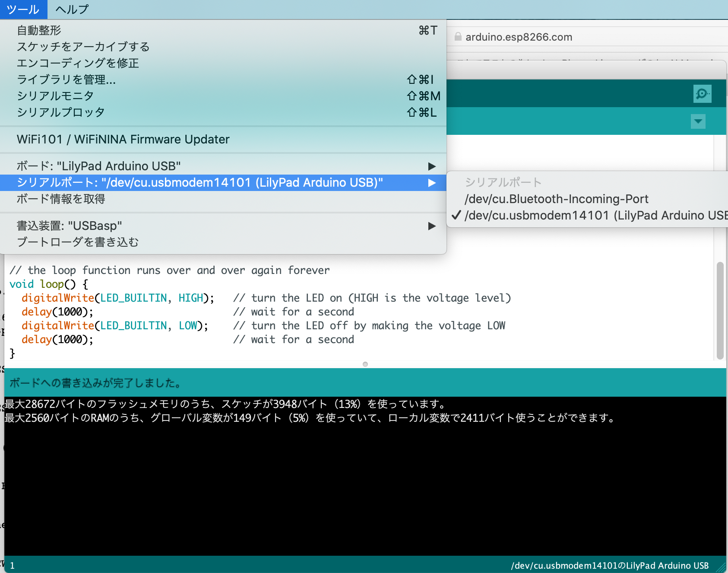This screenshot has width=728, height=573.
Task: Click line number 1 in the status bar
Action: pyautogui.click(x=13, y=566)
